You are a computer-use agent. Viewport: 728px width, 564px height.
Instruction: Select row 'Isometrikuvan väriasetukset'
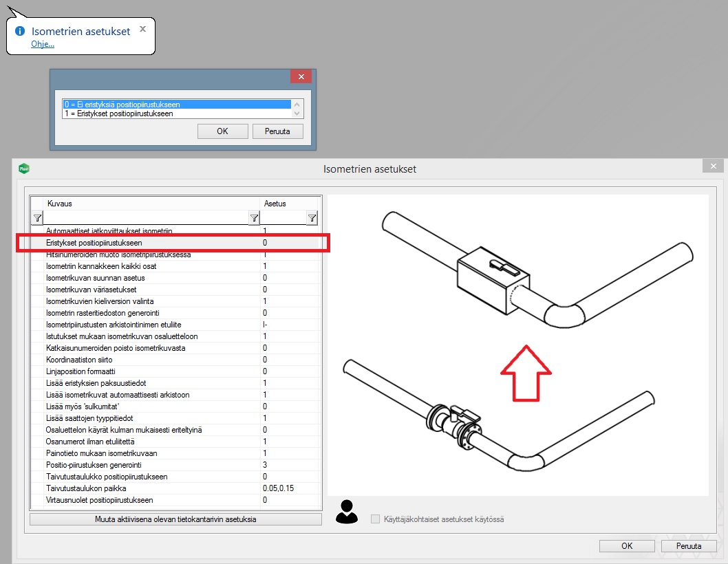(x=175, y=289)
